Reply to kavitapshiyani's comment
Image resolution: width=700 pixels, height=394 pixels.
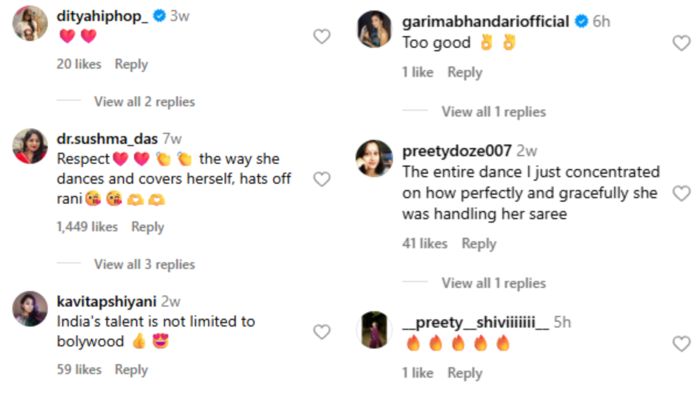pos(131,369)
